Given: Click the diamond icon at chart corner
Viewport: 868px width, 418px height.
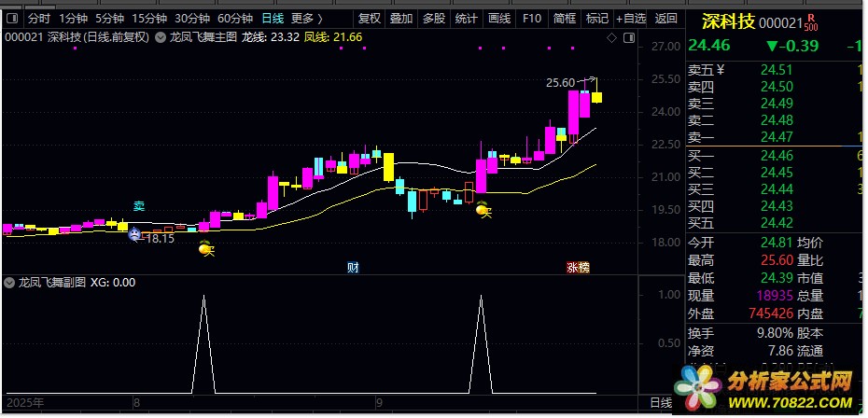Looking at the screenshot, I should (611, 38).
